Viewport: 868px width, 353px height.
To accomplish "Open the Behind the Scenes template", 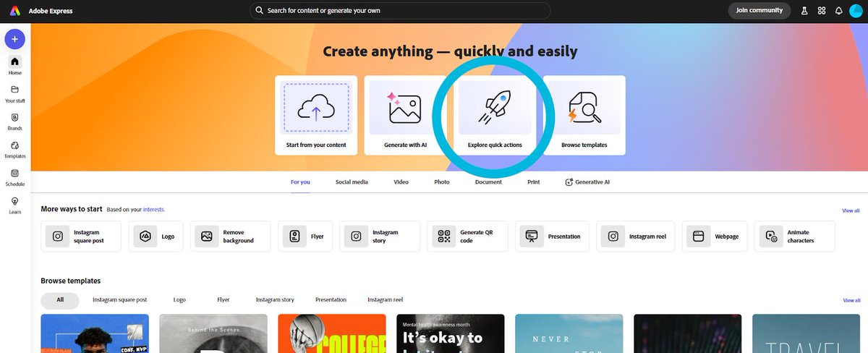I will (x=213, y=333).
